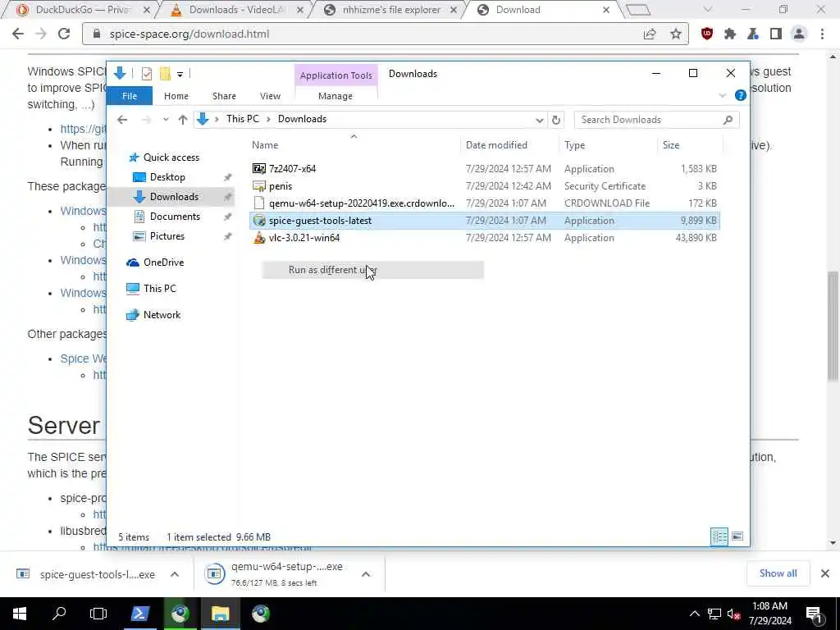Switch to large thumbnails view icon
840x630 pixels.
(737, 536)
